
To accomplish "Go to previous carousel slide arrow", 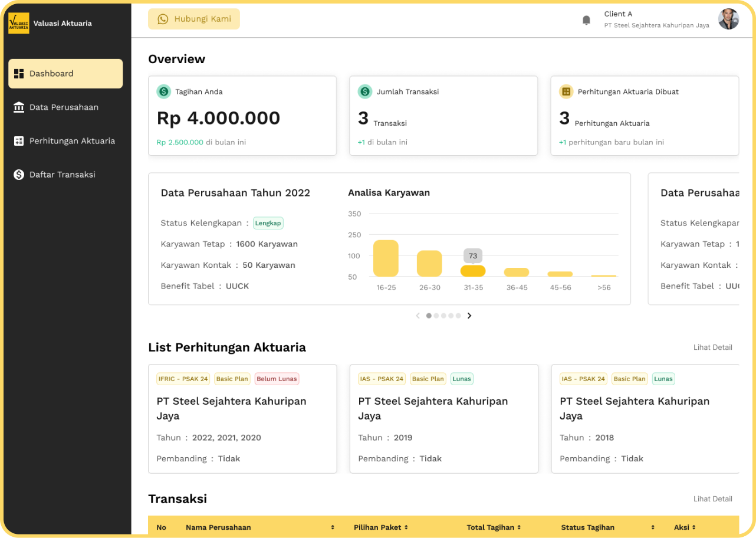I will point(418,316).
